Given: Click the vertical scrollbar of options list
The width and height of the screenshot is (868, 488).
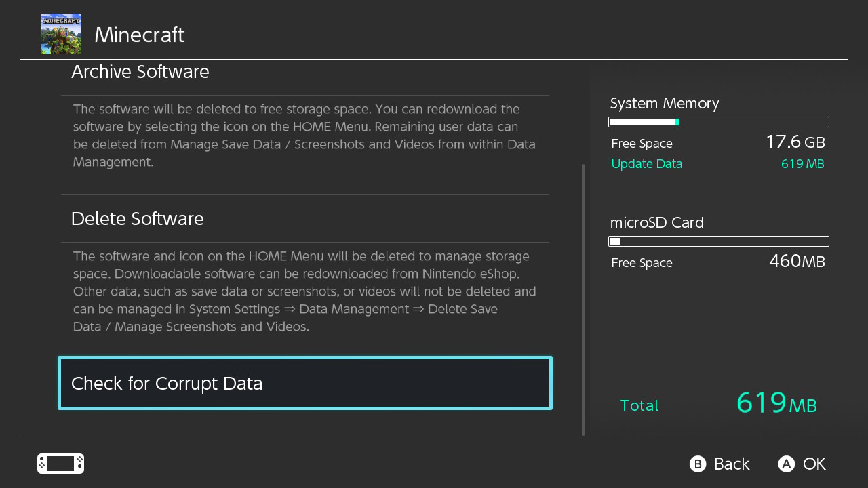Looking at the screenshot, I should point(583,298).
